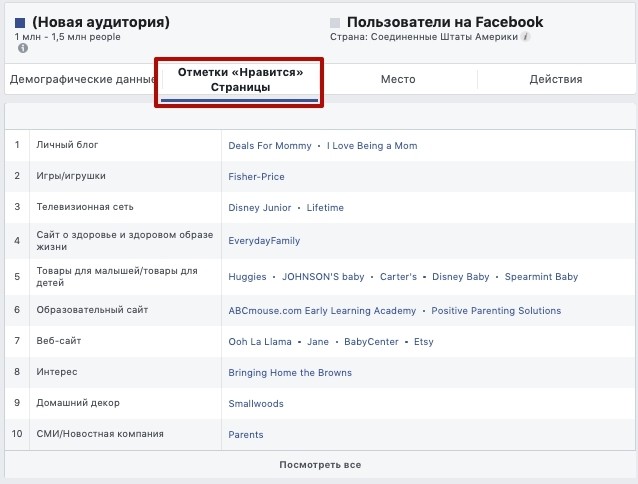Click the blue New Audience color square

click(20, 23)
